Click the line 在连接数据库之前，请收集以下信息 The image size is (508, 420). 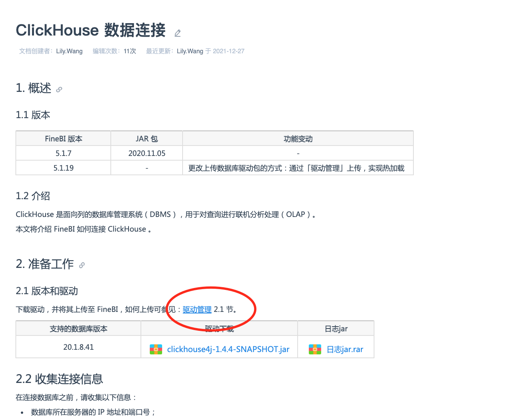coord(76,397)
